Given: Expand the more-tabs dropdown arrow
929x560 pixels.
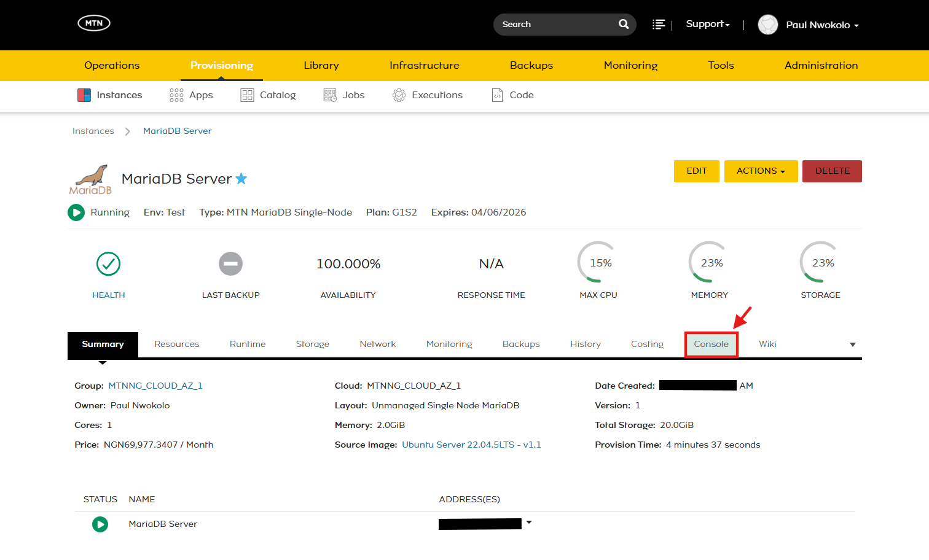Looking at the screenshot, I should pos(853,344).
